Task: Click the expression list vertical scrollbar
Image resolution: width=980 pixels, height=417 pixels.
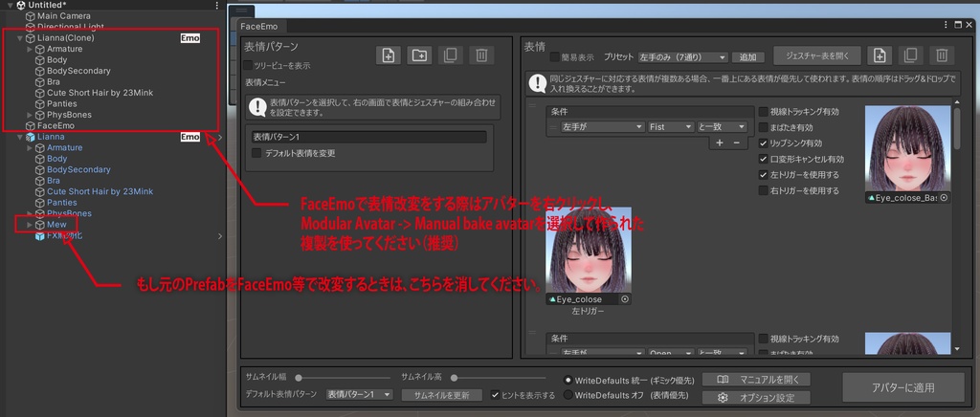Action: 956,130
